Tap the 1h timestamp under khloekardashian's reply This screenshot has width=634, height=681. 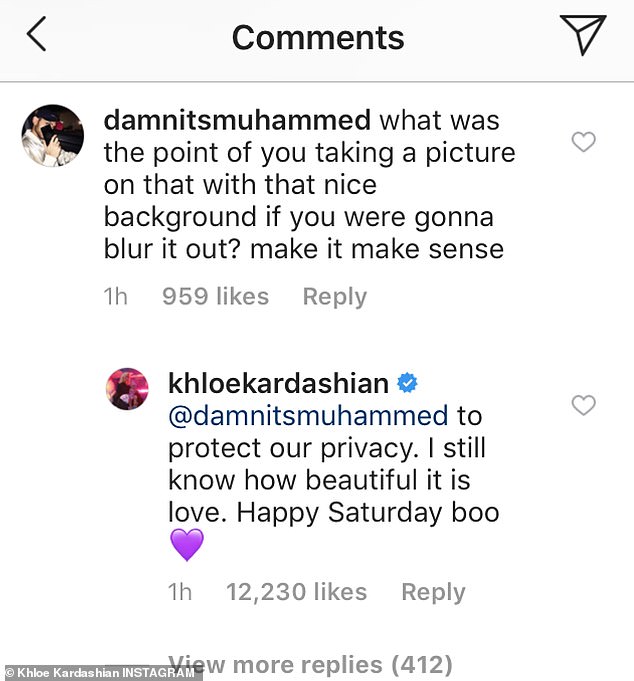click(x=180, y=592)
